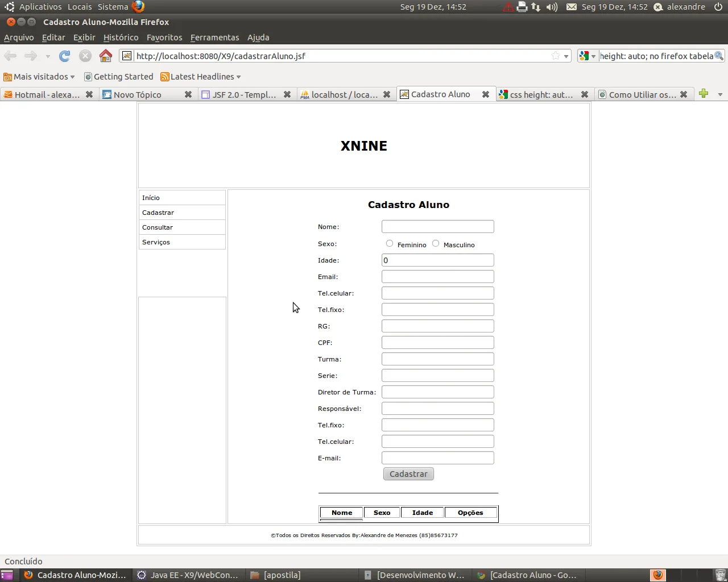The height and width of the screenshot is (582, 728).
Task: Click the back navigation arrow
Action: 10,56
